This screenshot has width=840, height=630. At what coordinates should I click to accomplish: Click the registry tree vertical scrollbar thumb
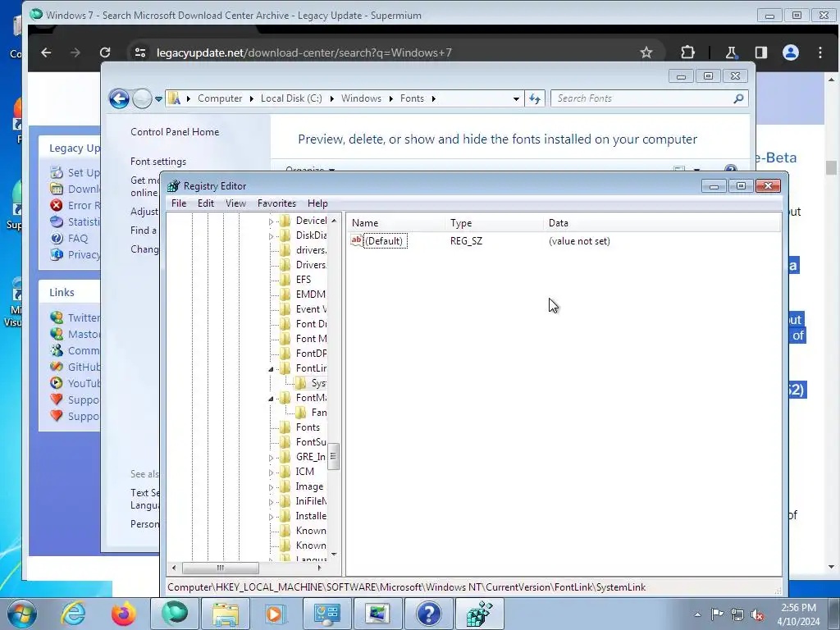click(333, 456)
